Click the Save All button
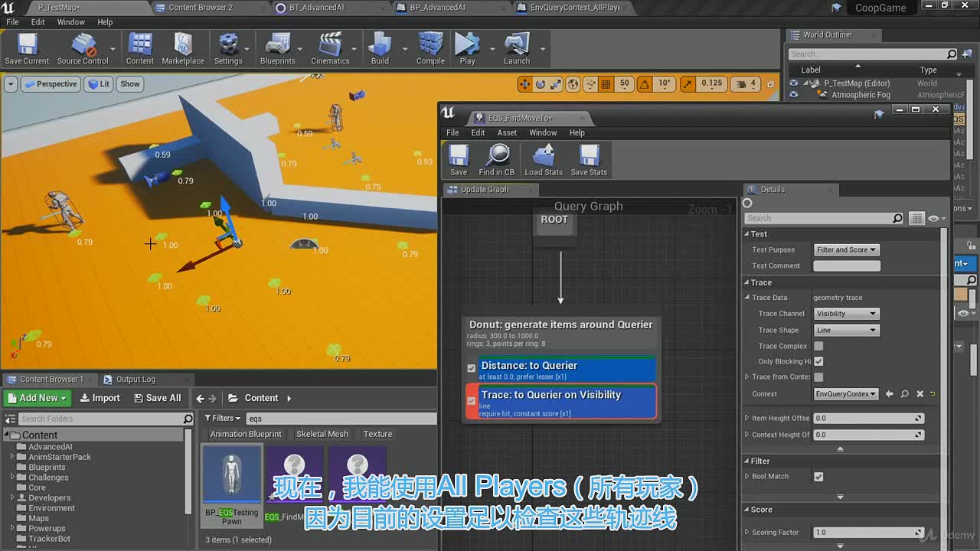The width and height of the screenshot is (980, 551). coord(158,398)
